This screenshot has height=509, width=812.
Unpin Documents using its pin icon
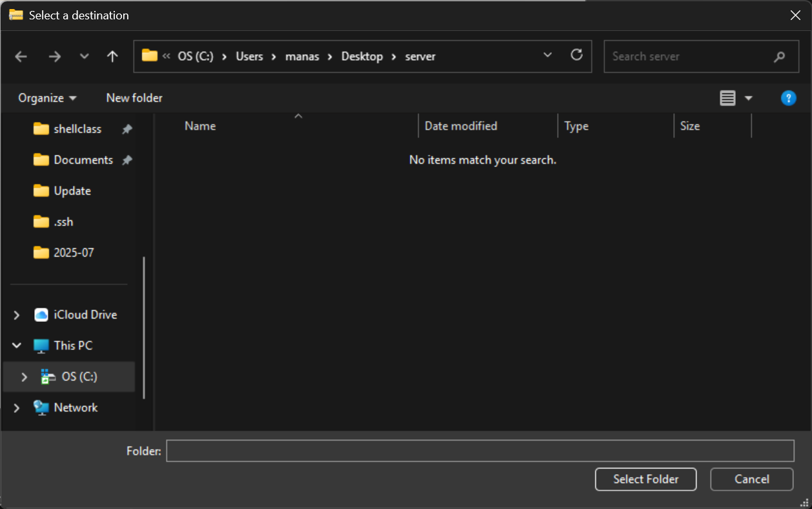coord(127,160)
